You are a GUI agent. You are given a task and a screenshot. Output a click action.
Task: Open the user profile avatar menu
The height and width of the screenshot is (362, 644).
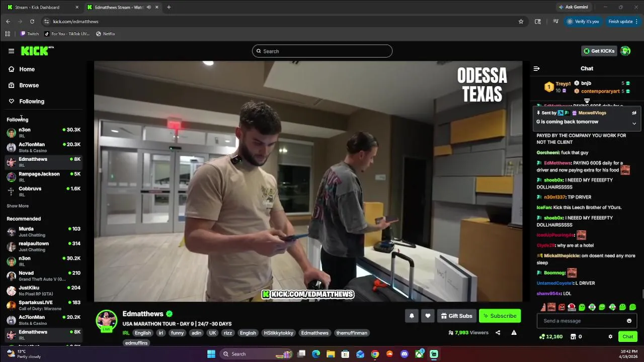[625, 51]
